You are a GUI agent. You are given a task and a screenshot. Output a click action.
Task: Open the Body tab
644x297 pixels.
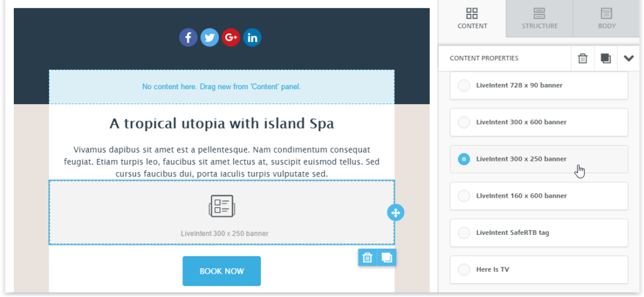click(x=606, y=19)
